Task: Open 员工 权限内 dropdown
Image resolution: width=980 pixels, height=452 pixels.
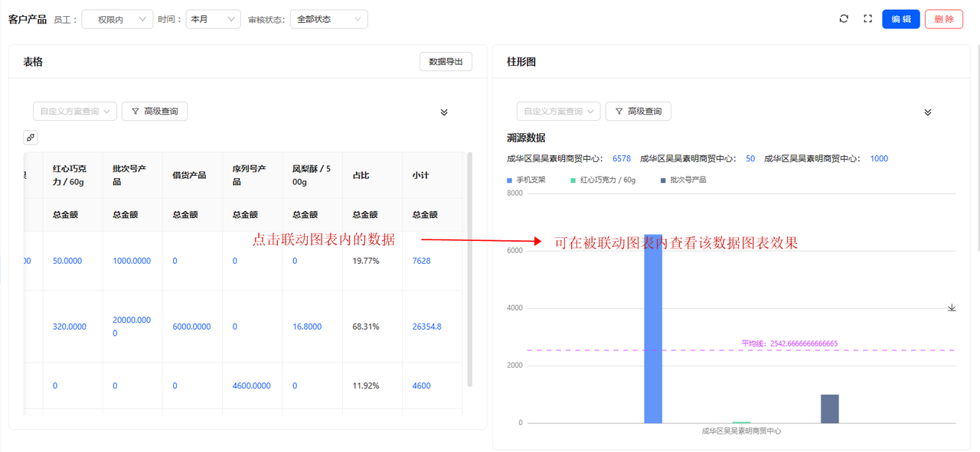Action: tap(117, 19)
